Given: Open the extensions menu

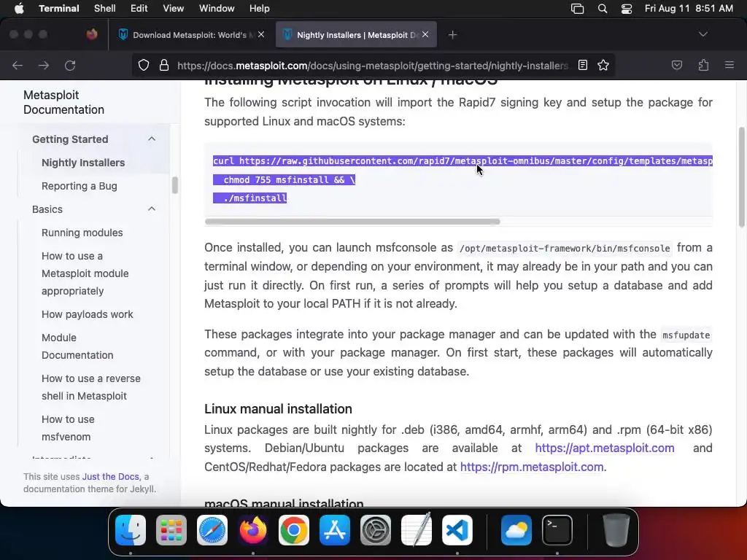Looking at the screenshot, I should [703, 65].
